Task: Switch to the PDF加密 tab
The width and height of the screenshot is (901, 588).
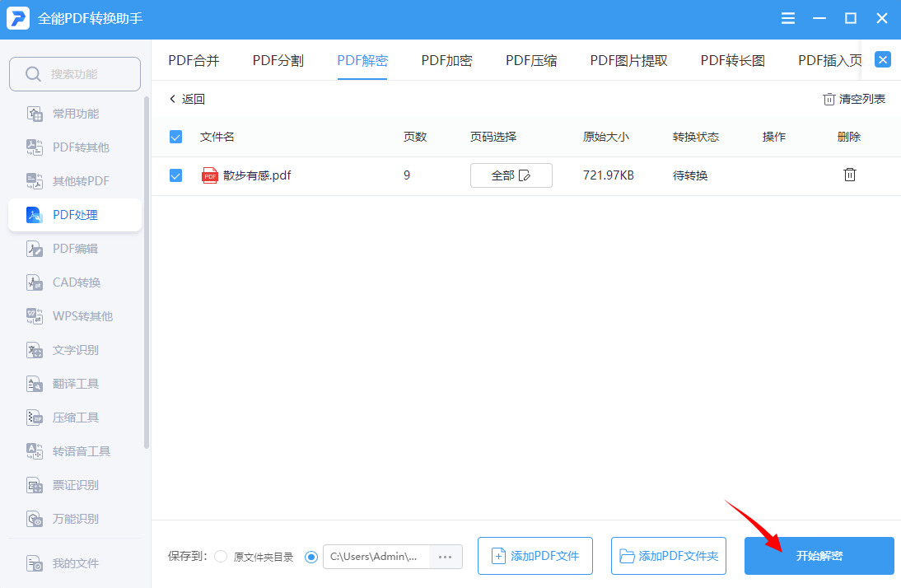Action: pos(447,60)
